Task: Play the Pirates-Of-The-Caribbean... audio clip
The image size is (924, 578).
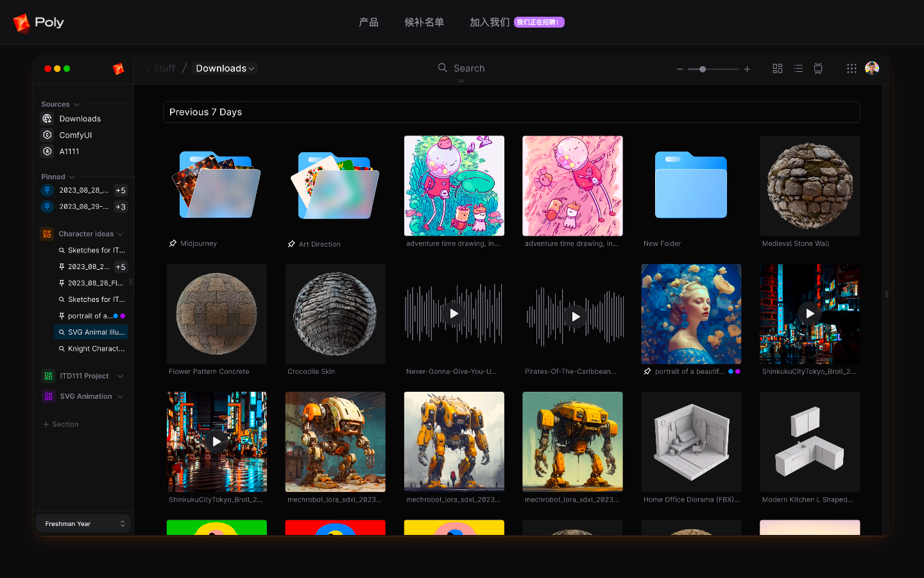Action: (576, 317)
